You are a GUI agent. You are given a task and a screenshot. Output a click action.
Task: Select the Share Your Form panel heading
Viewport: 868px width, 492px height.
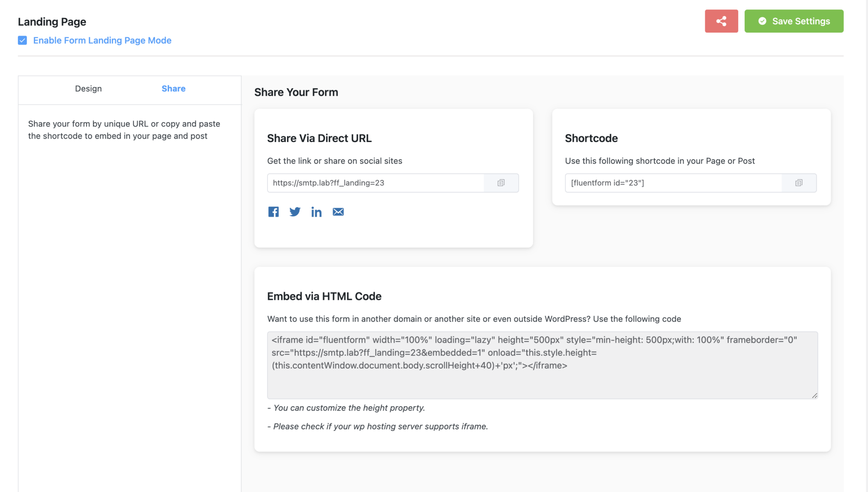tap(296, 92)
